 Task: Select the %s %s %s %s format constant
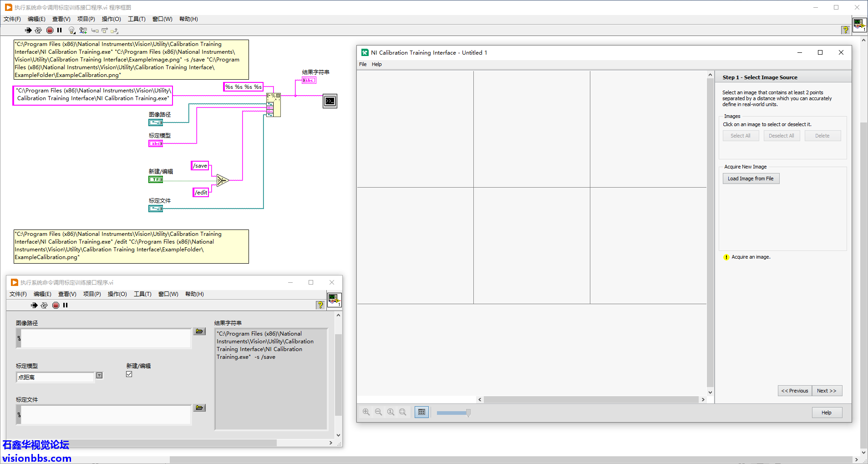pos(244,87)
